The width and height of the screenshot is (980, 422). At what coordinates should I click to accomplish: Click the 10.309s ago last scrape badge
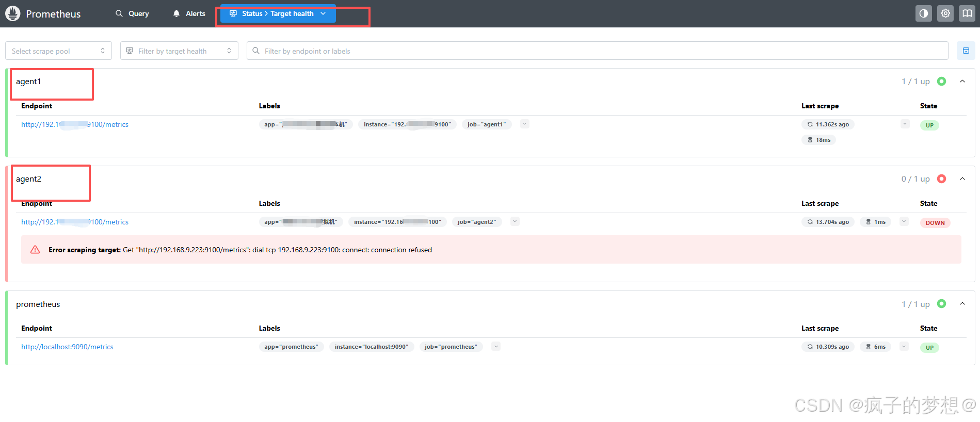828,347
